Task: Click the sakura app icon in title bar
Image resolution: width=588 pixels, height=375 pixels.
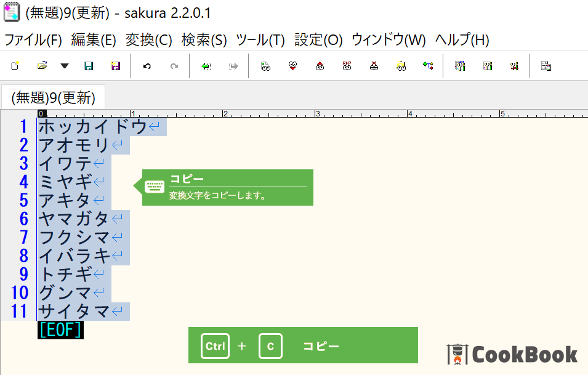Action: [x=11, y=11]
